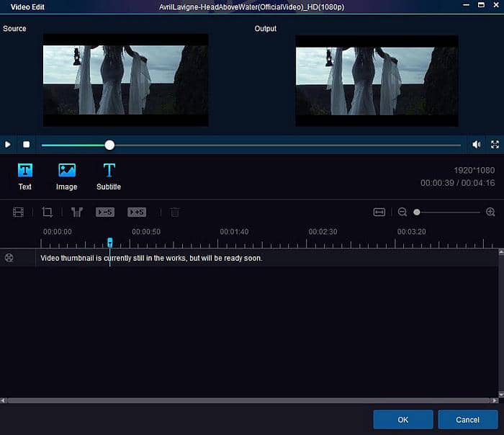Click the blue timeline playhead marker

point(110,243)
